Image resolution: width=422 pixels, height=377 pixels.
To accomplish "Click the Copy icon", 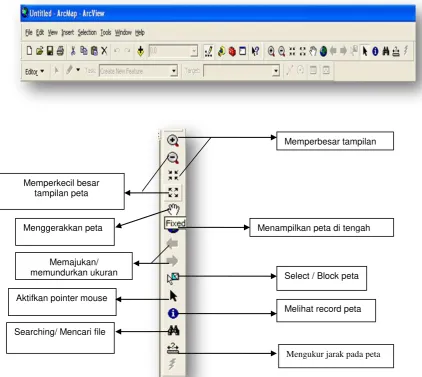I will click(84, 51).
